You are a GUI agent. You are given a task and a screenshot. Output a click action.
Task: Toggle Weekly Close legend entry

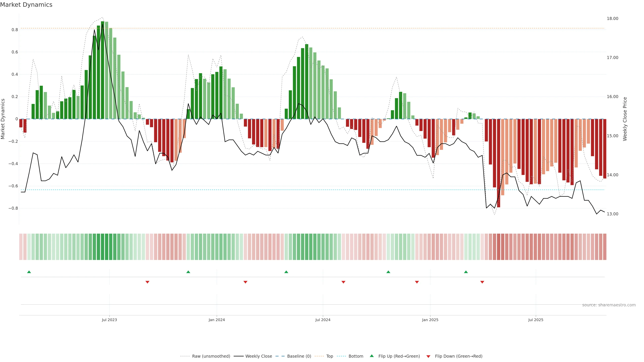(x=258, y=356)
